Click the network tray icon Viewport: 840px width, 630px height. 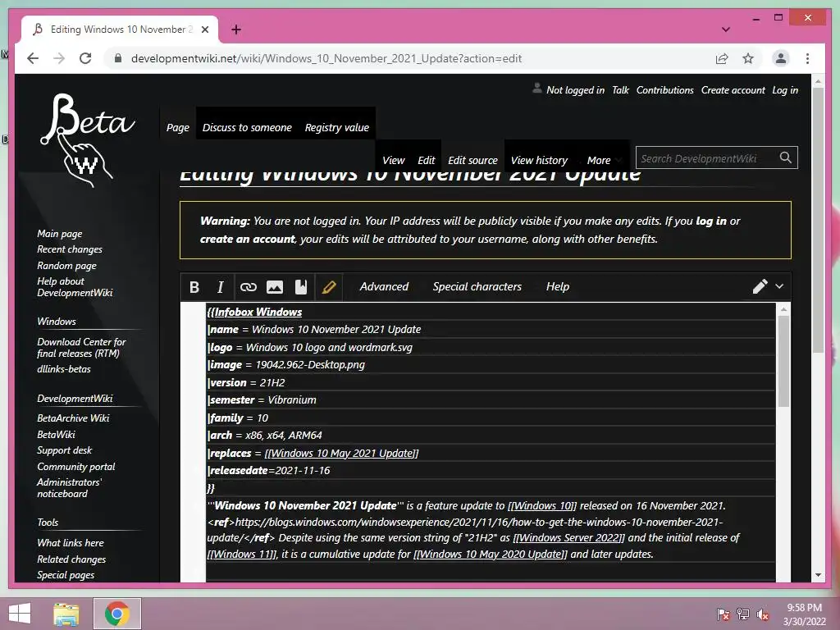point(743,614)
